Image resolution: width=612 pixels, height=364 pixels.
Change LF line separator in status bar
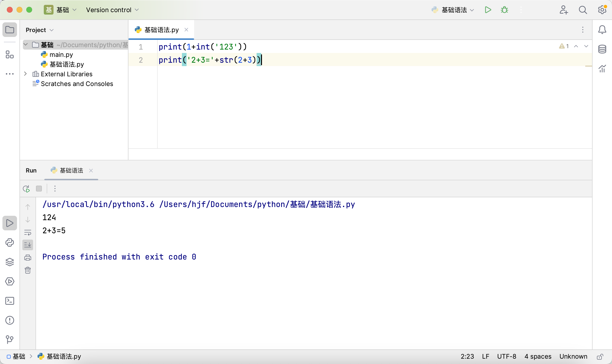(x=486, y=356)
